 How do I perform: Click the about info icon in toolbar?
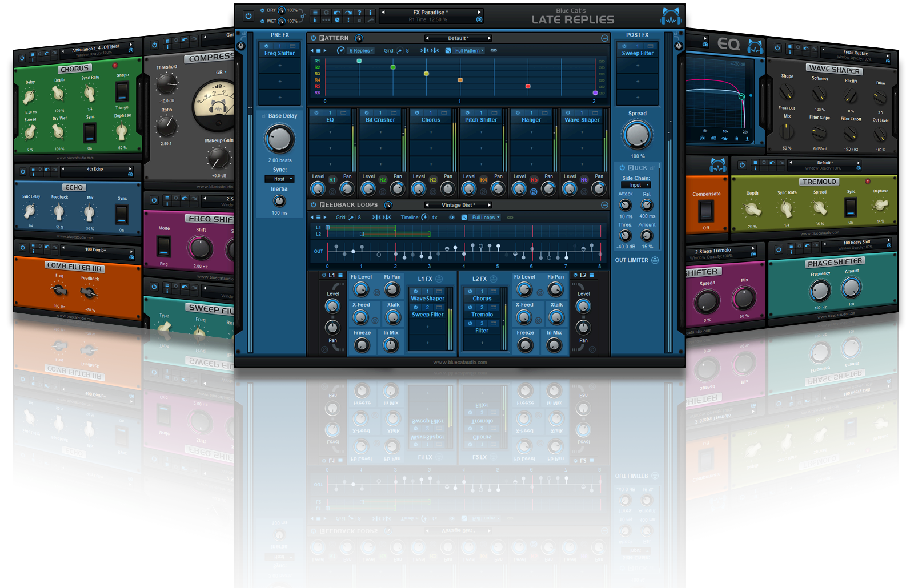(x=370, y=13)
